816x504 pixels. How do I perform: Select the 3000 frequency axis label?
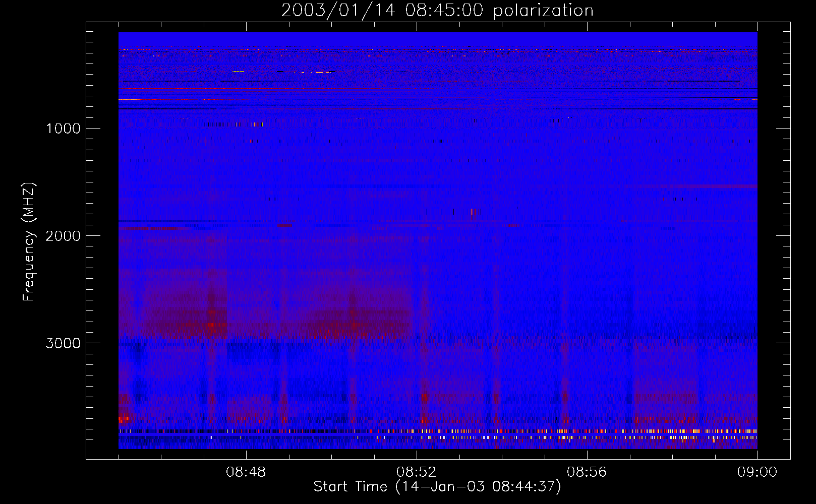[x=63, y=343]
